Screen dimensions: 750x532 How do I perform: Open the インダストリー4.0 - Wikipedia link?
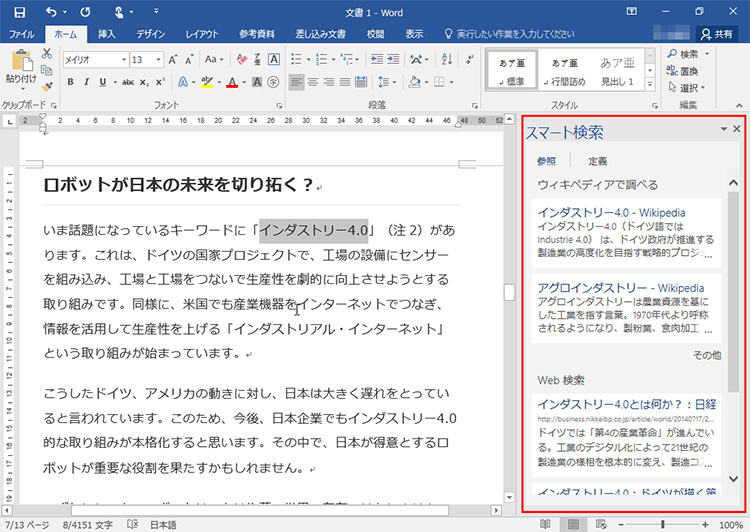(x=611, y=213)
